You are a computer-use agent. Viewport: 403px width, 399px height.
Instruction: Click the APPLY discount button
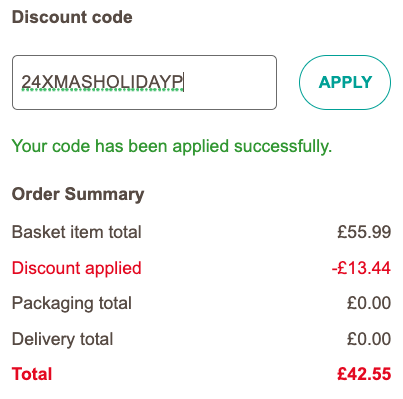tap(345, 82)
